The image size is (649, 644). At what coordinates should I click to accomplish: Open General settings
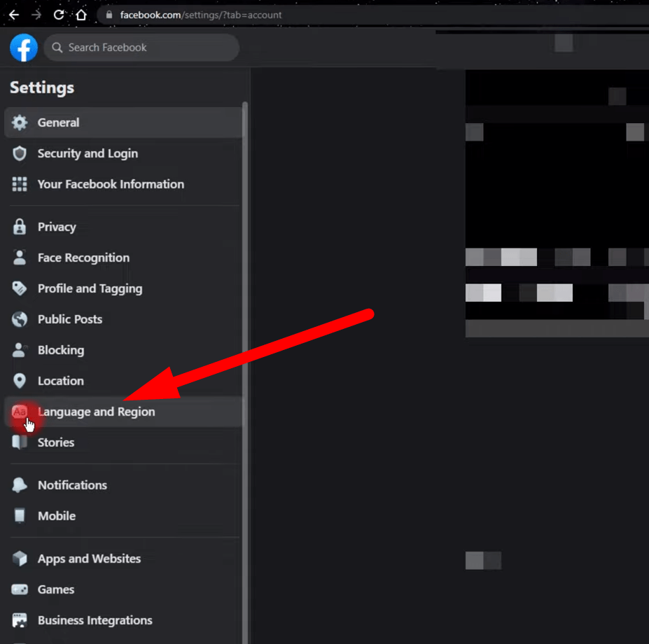(123, 122)
